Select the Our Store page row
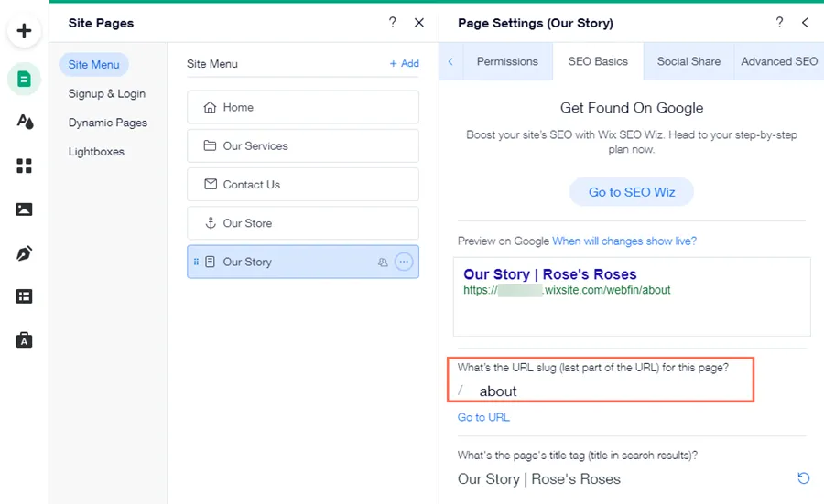824x504 pixels. [x=303, y=223]
